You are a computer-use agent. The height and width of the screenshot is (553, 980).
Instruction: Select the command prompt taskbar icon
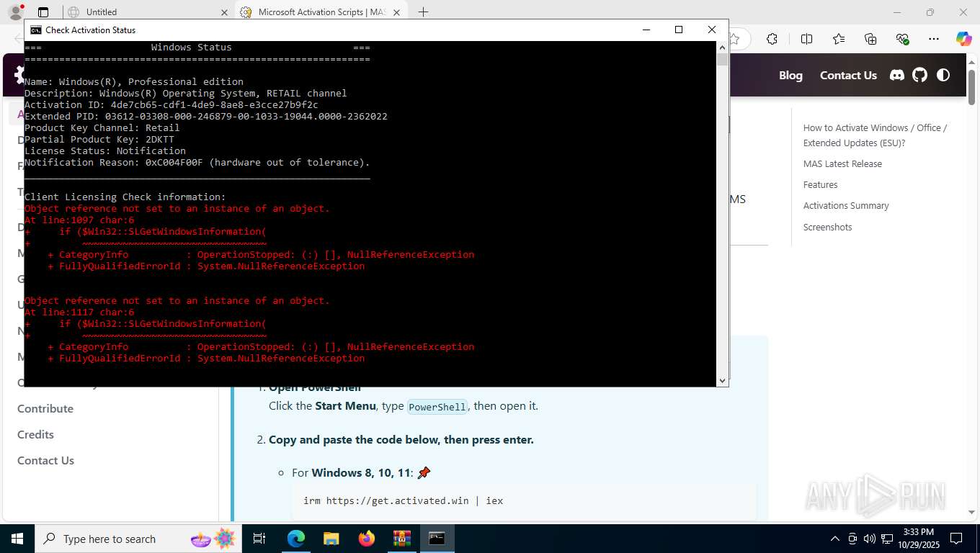[x=437, y=539]
